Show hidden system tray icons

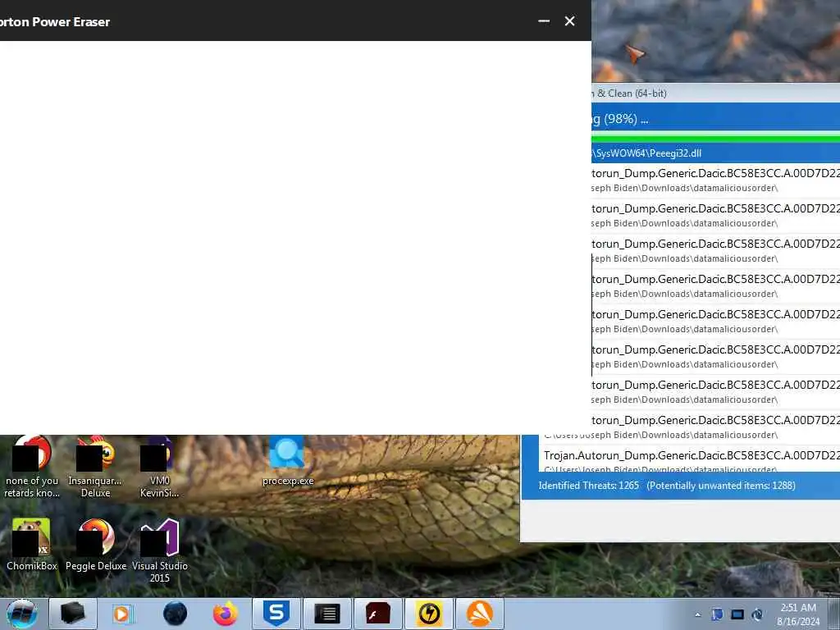coord(697,615)
